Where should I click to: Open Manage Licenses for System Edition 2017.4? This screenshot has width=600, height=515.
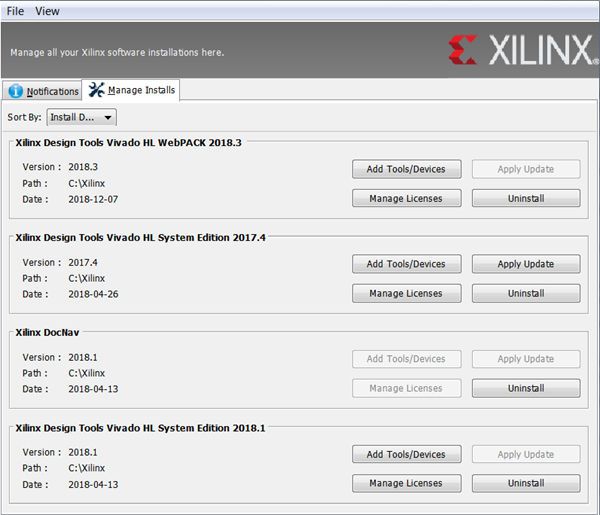(406, 293)
